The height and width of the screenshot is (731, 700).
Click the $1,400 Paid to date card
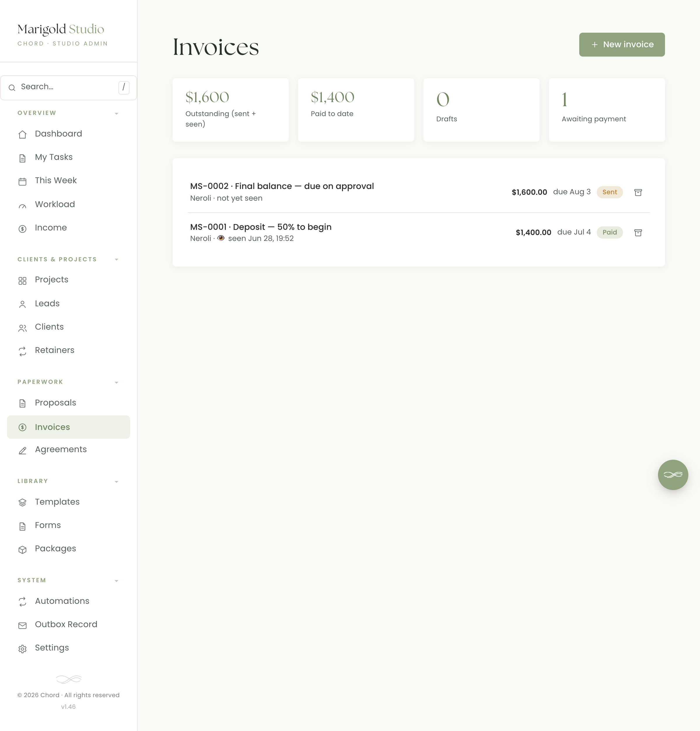pyautogui.click(x=356, y=110)
